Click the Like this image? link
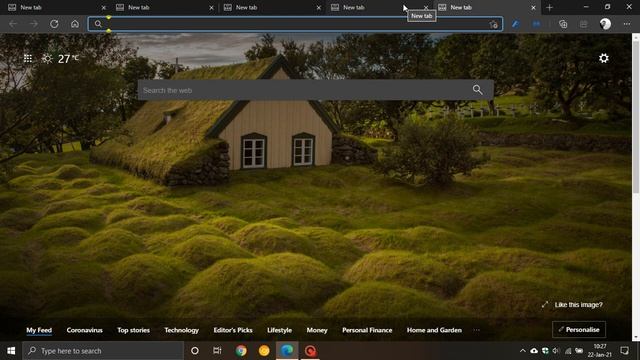The height and width of the screenshot is (360, 640). pos(578,305)
